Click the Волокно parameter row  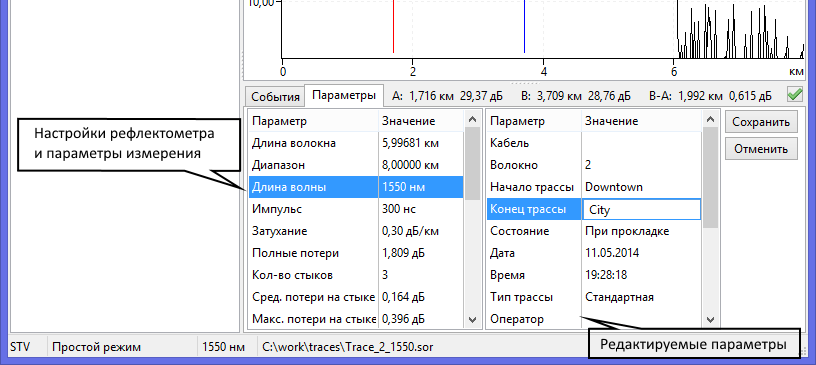click(x=594, y=165)
